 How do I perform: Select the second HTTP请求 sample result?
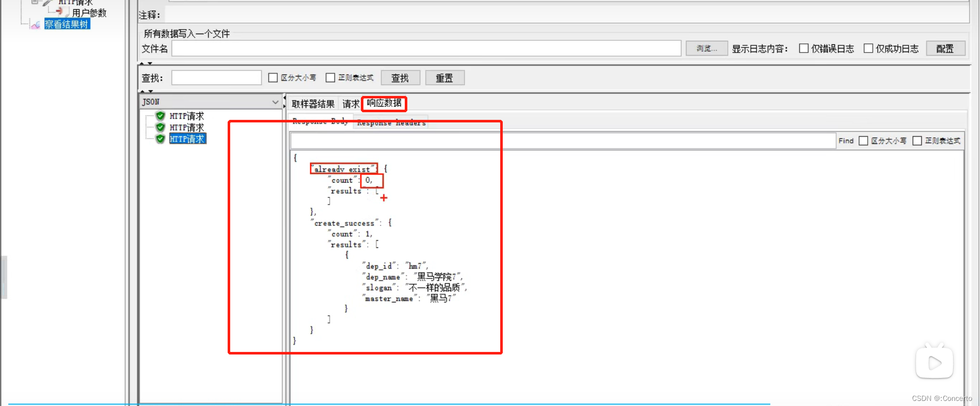(x=187, y=127)
